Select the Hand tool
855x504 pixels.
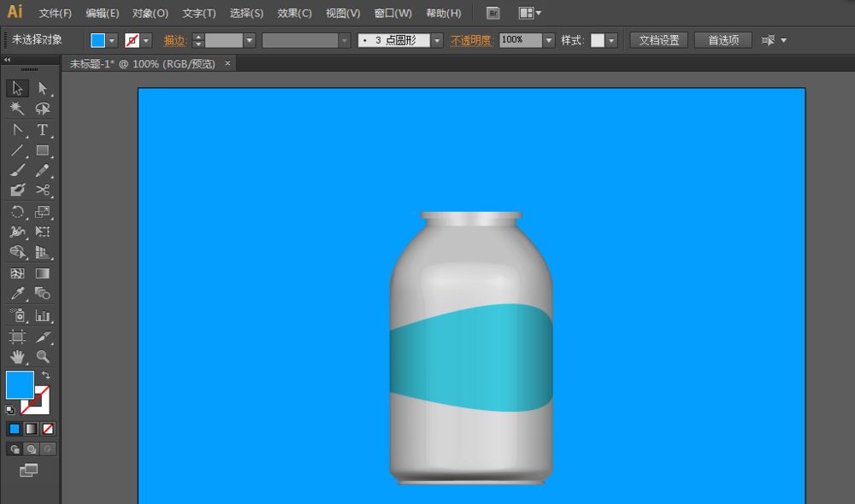[x=17, y=357]
